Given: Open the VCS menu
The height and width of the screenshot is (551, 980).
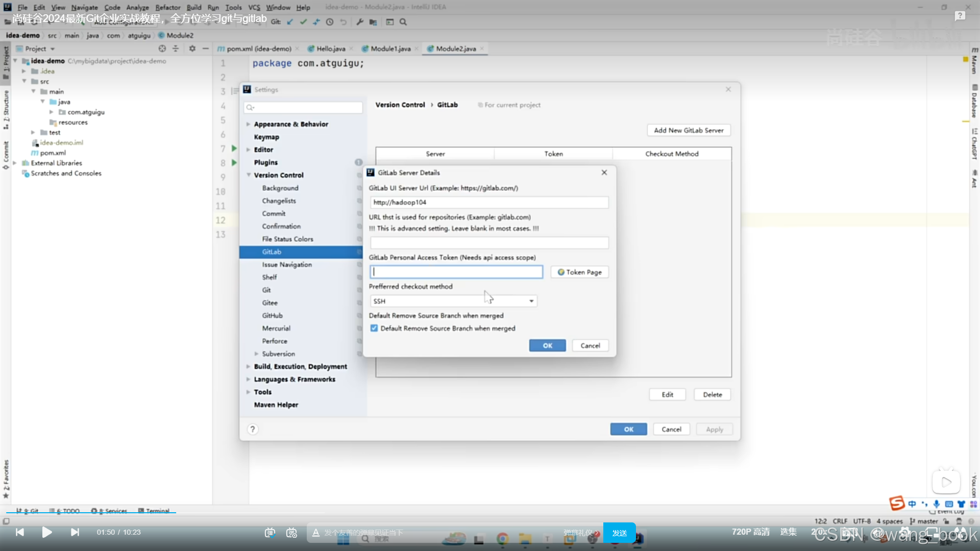Looking at the screenshot, I should pos(254,7).
